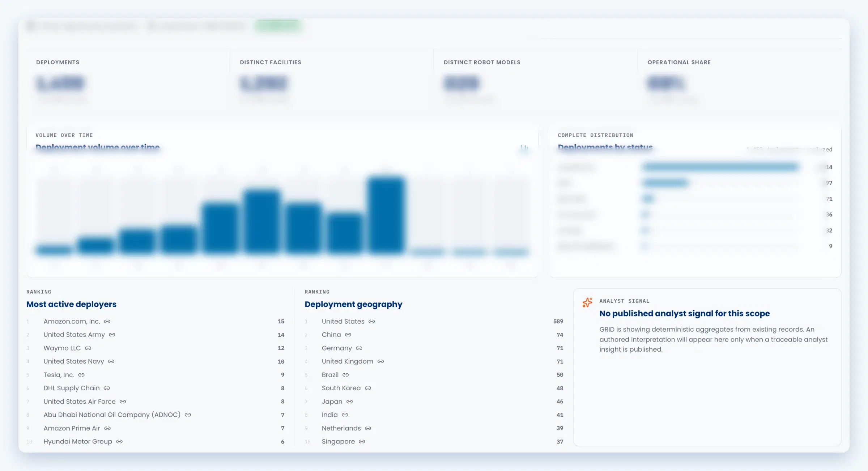Click link icon beside Abu Dhabi National Oil Company
This screenshot has height=471, width=868.
click(188, 415)
